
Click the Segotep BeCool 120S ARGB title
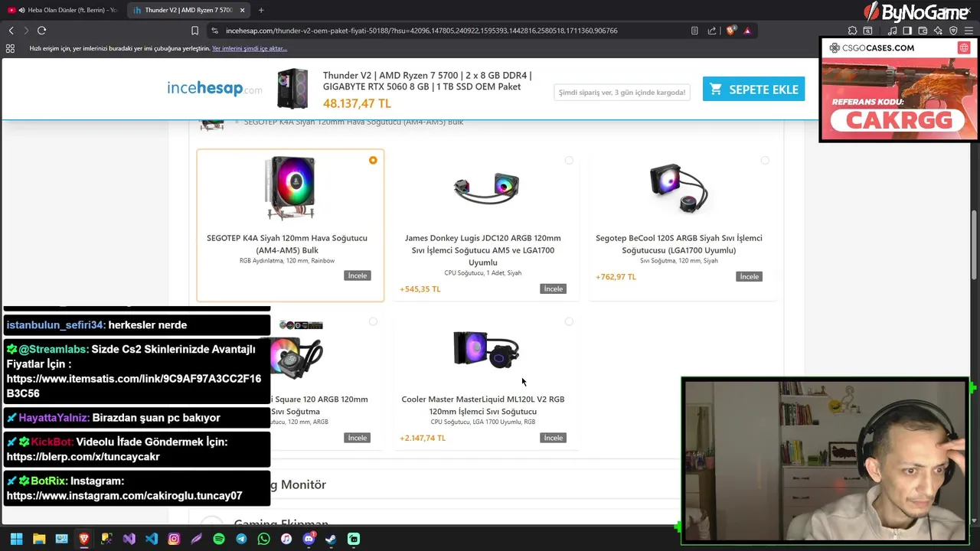point(679,244)
